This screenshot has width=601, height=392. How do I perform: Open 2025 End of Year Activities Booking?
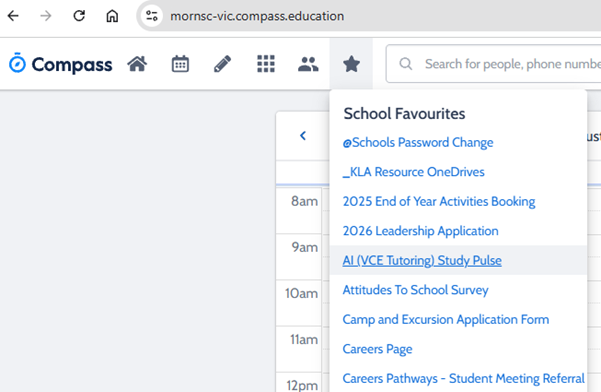[x=439, y=202]
